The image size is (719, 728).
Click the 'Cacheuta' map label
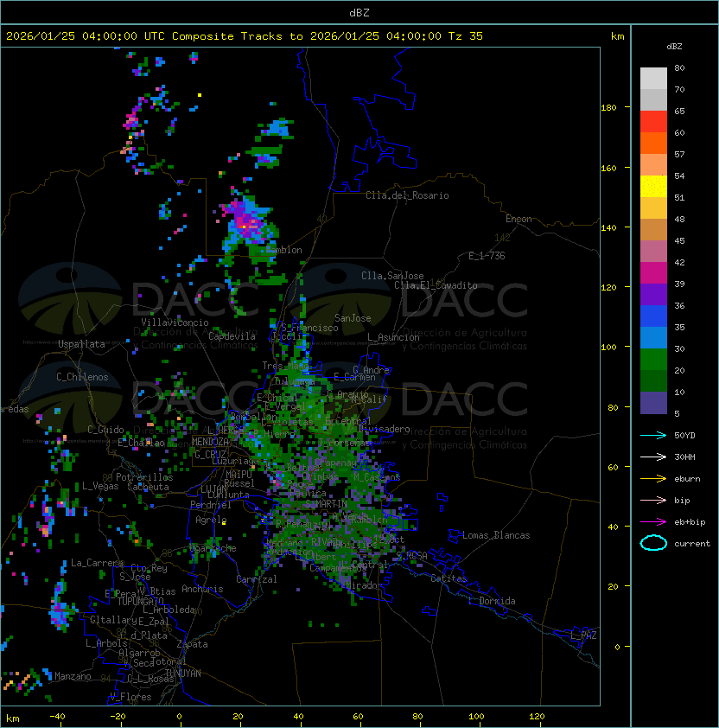(x=148, y=487)
